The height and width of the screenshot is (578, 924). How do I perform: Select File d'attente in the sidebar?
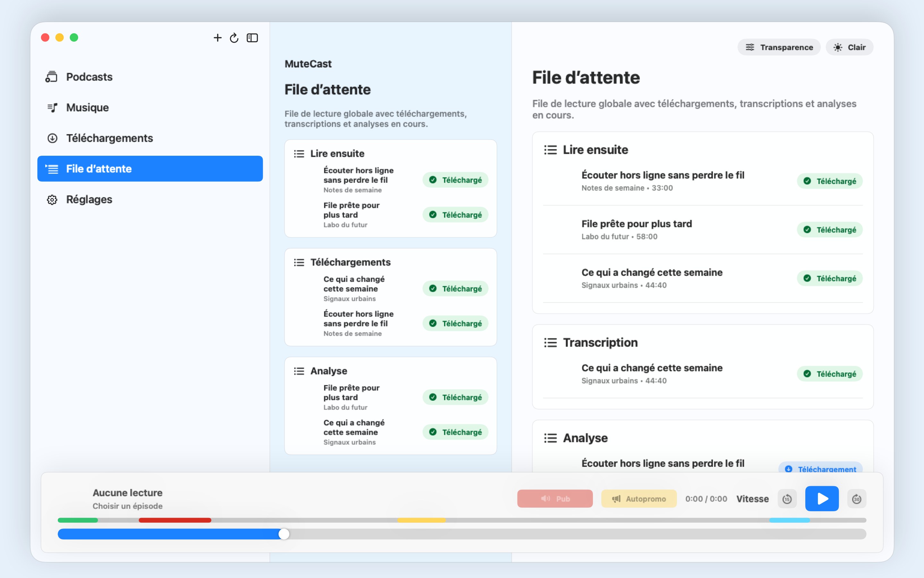pyautogui.click(x=150, y=169)
